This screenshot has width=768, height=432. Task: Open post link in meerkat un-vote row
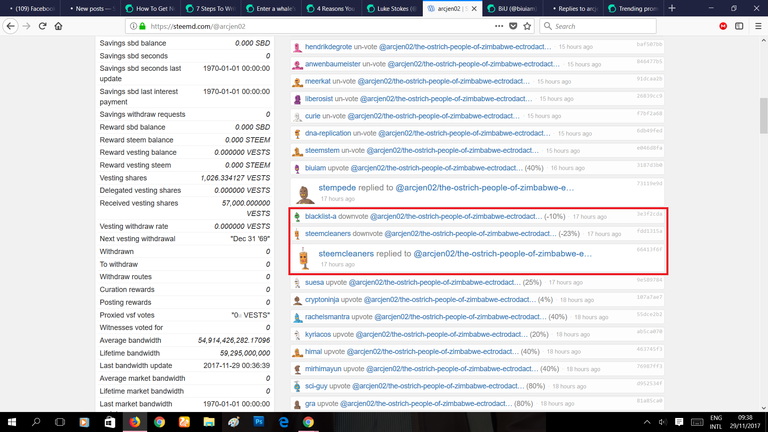pyautogui.click(x=444, y=81)
